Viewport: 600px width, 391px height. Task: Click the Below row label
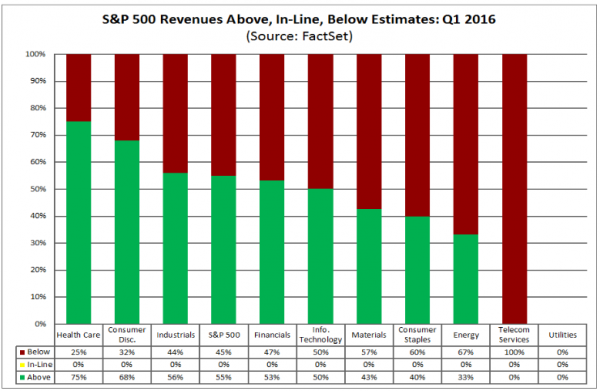click(x=39, y=352)
